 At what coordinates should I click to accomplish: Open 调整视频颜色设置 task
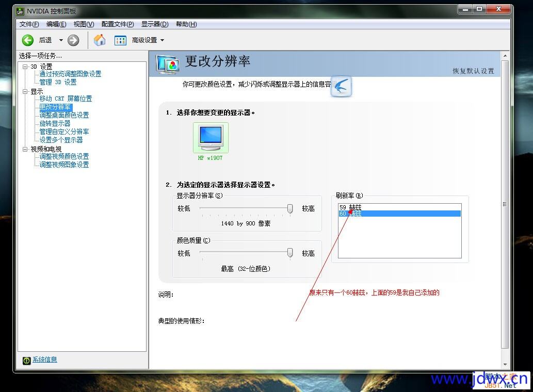[x=64, y=156]
